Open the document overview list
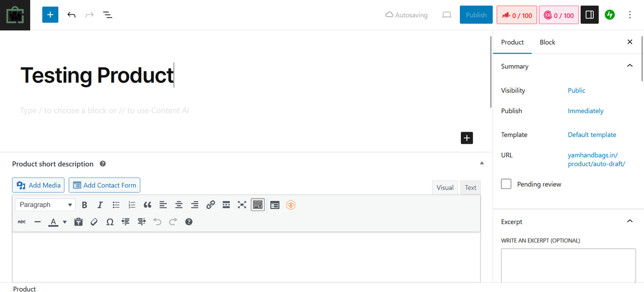 click(108, 15)
